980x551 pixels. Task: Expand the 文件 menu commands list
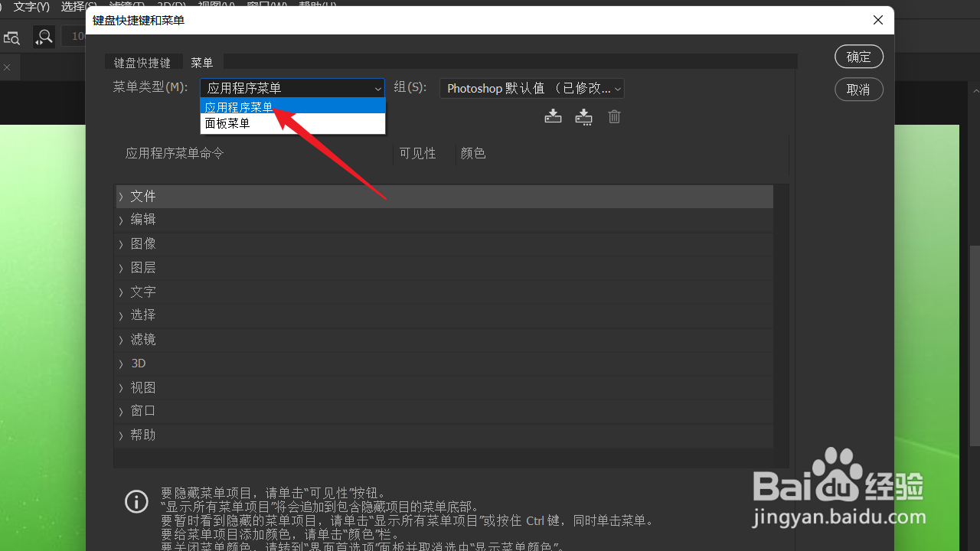pos(122,196)
